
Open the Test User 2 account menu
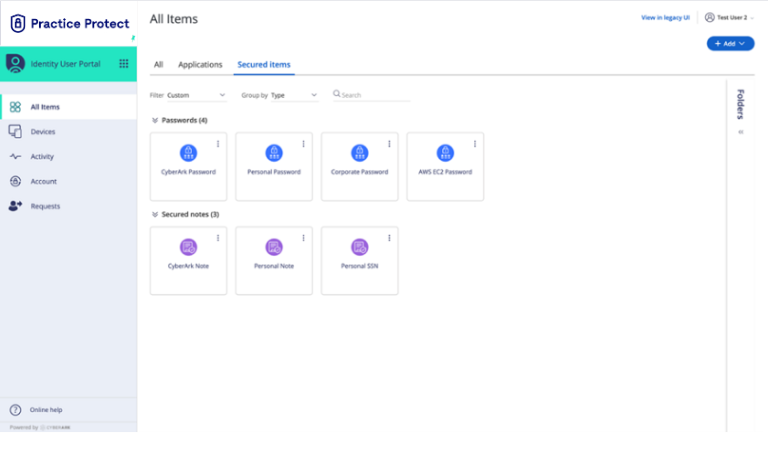pyautogui.click(x=729, y=17)
